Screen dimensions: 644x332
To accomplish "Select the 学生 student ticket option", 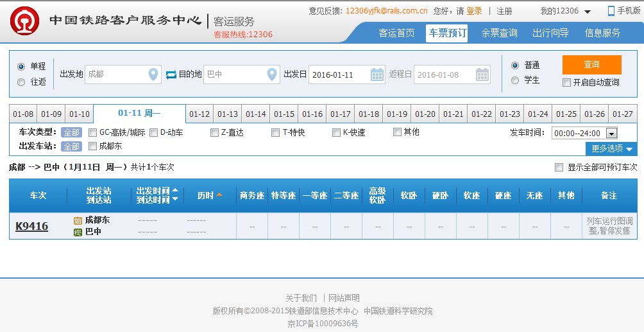I will (515, 80).
